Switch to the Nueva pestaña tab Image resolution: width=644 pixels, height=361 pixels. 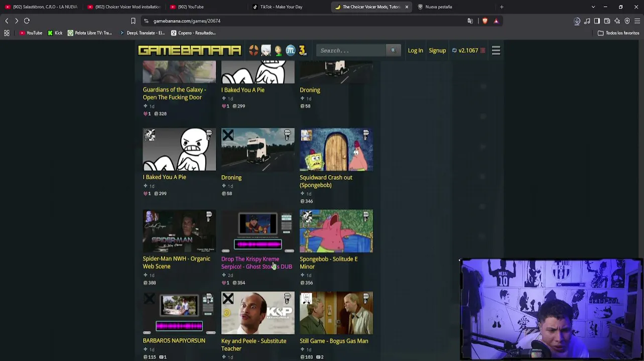point(453,7)
